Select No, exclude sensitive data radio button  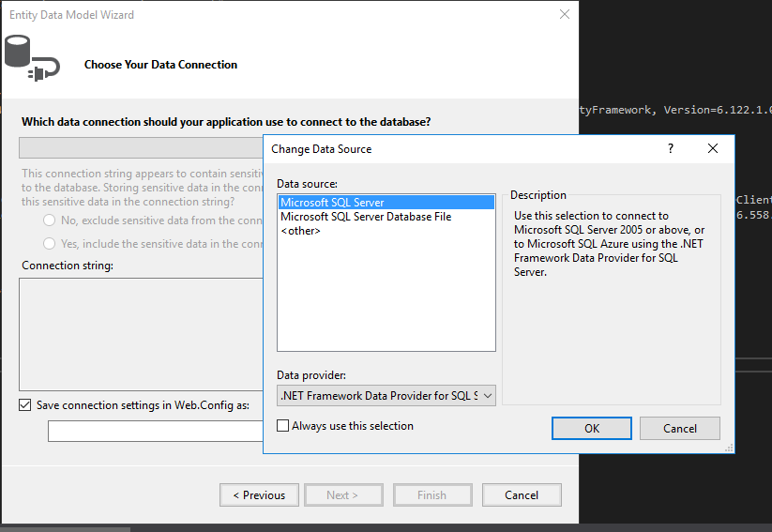point(49,220)
